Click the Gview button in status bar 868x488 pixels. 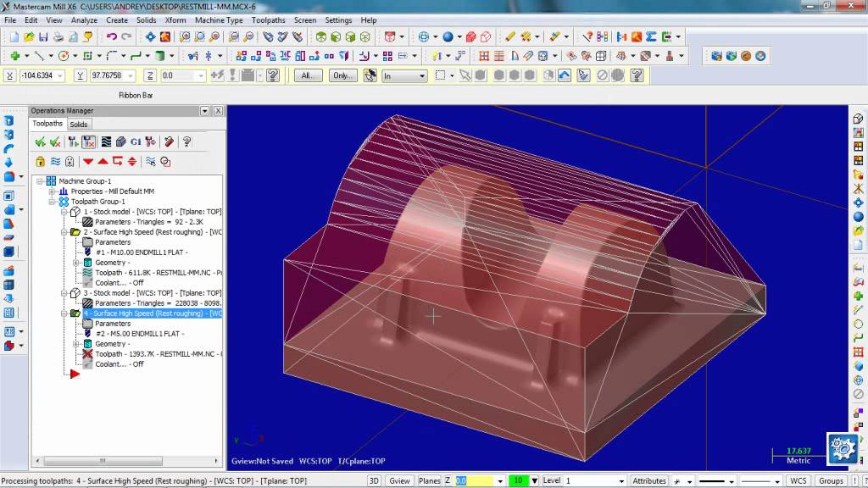coord(399,481)
